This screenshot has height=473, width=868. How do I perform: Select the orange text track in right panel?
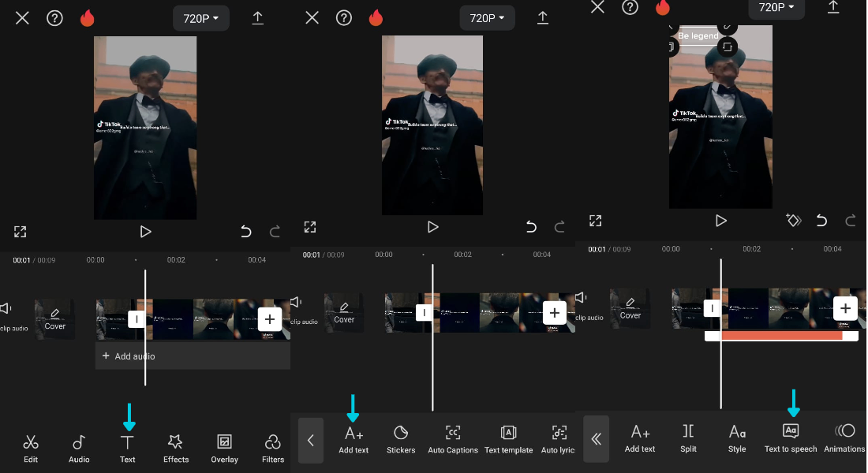781,336
